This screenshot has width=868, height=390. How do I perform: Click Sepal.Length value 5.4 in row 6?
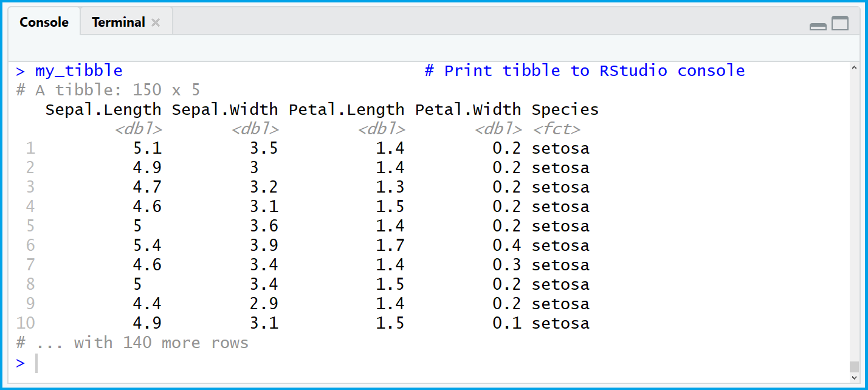(x=147, y=245)
